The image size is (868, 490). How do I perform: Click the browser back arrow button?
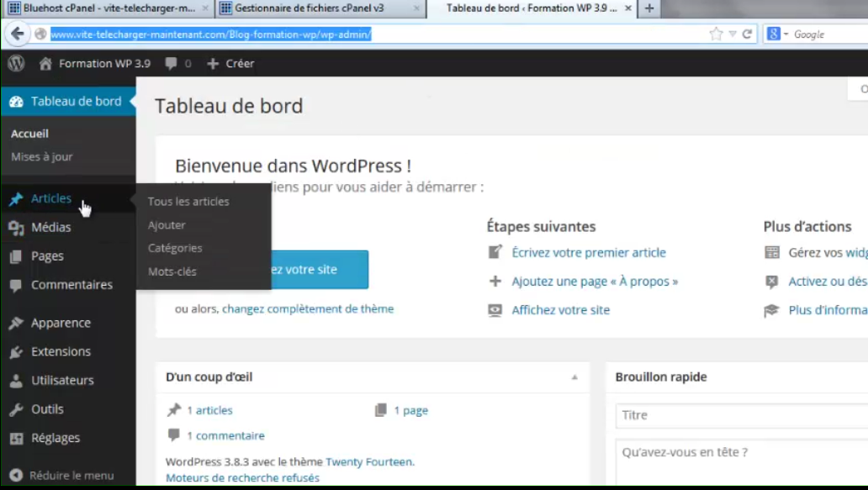point(17,34)
